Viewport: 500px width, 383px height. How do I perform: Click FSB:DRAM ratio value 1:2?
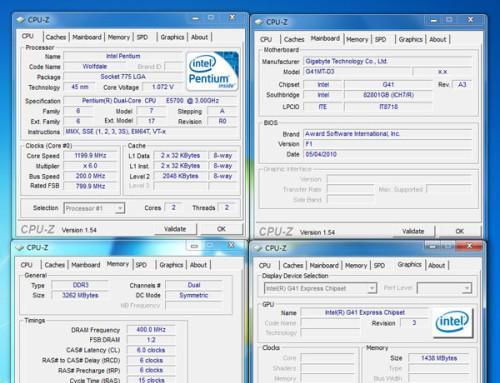(x=151, y=340)
